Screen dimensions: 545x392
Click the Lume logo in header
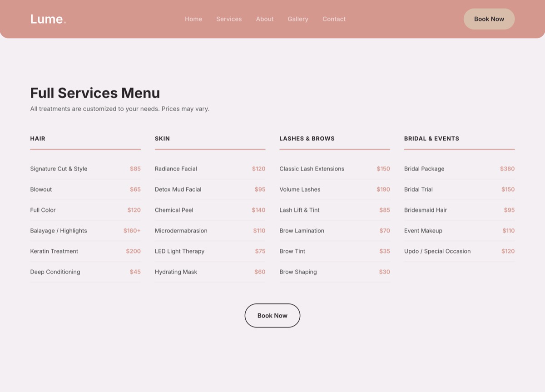(48, 19)
